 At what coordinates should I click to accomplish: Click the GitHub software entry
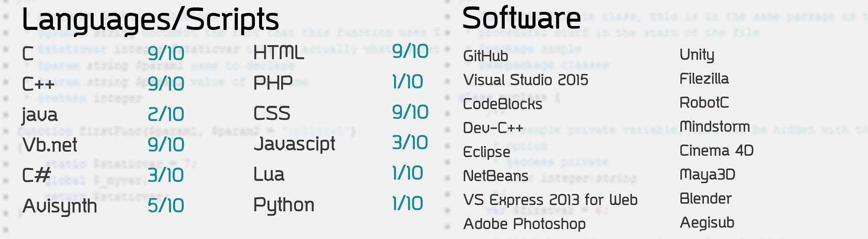click(x=486, y=56)
